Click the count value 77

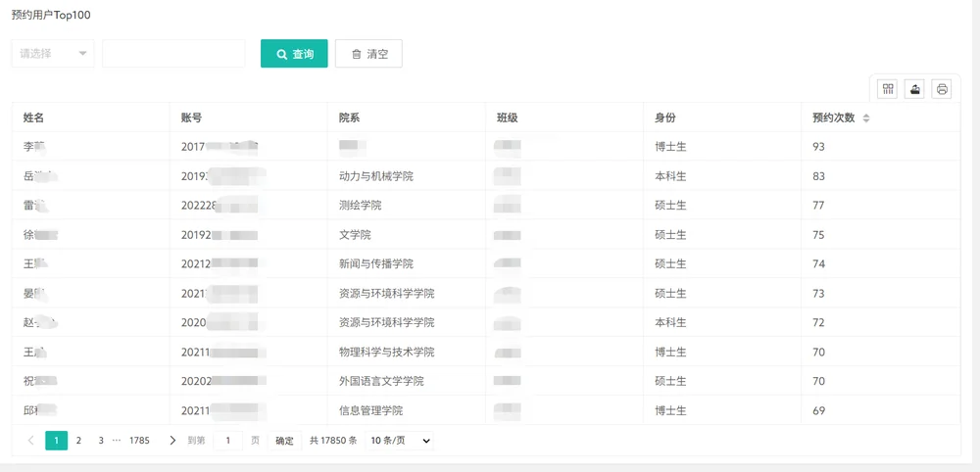(x=818, y=206)
